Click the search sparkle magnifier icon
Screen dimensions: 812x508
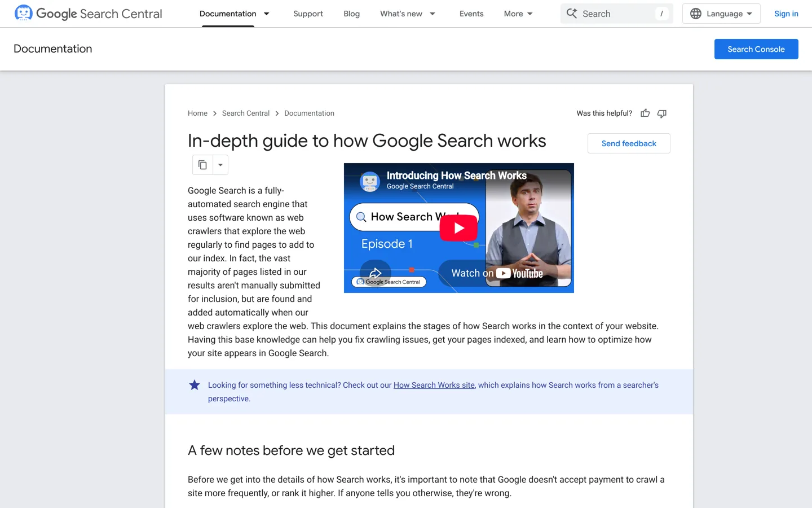(572, 14)
